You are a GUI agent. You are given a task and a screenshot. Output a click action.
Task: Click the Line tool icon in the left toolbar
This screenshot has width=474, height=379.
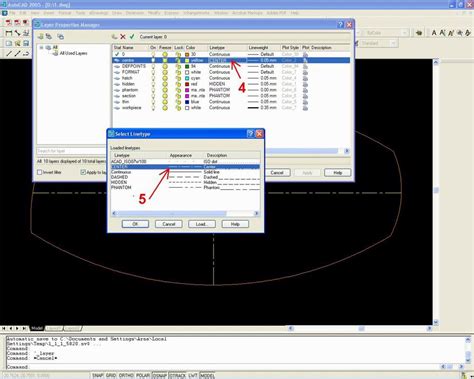pyautogui.click(x=9, y=53)
